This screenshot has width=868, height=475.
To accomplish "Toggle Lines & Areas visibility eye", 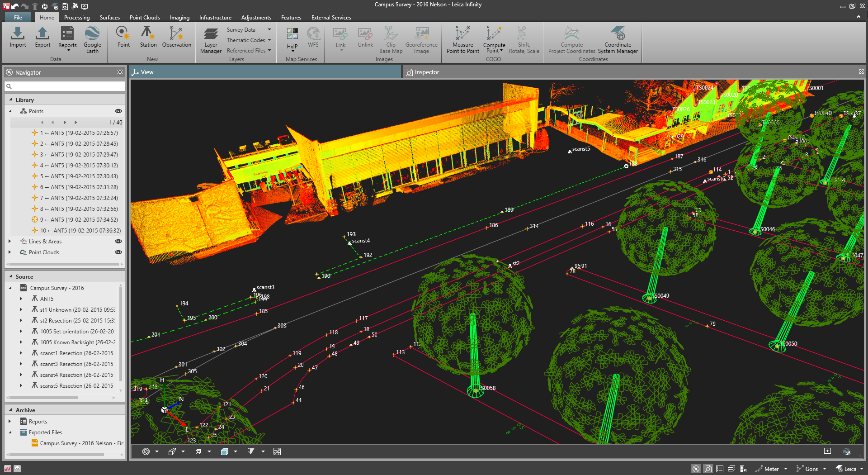I will (118, 241).
